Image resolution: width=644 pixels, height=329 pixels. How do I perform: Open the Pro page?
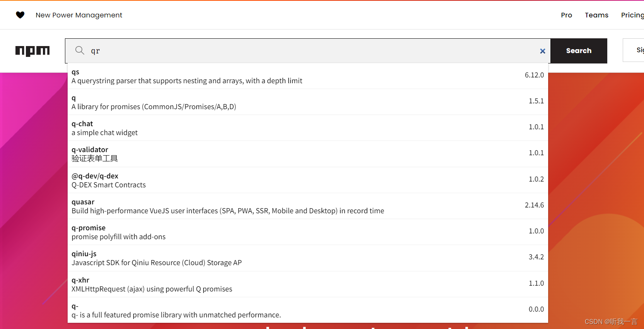click(x=566, y=15)
